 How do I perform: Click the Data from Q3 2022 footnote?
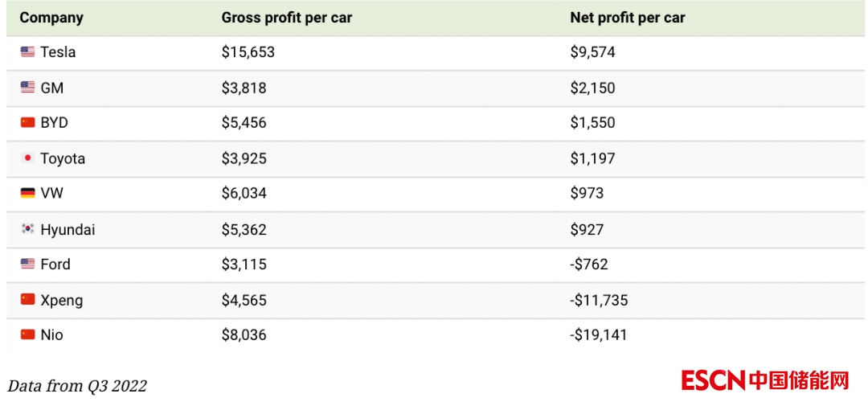click(78, 385)
